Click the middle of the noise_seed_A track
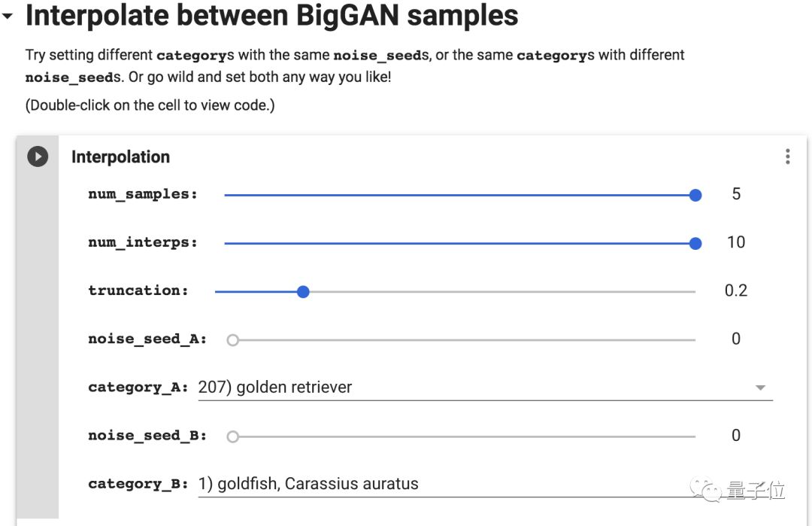 tap(465, 340)
